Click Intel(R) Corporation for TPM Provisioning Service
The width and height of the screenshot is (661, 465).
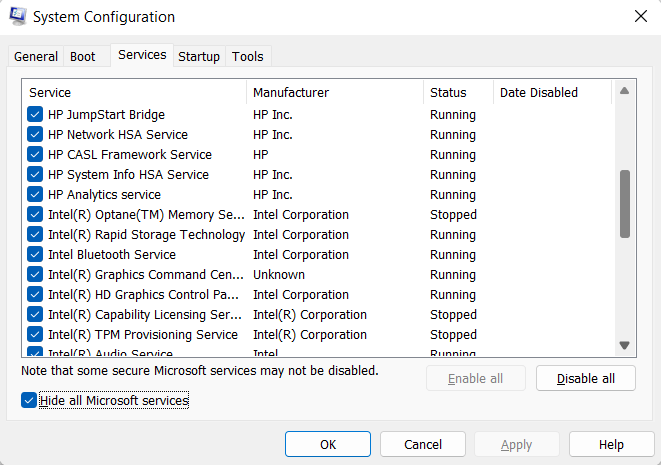click(310, 335)
